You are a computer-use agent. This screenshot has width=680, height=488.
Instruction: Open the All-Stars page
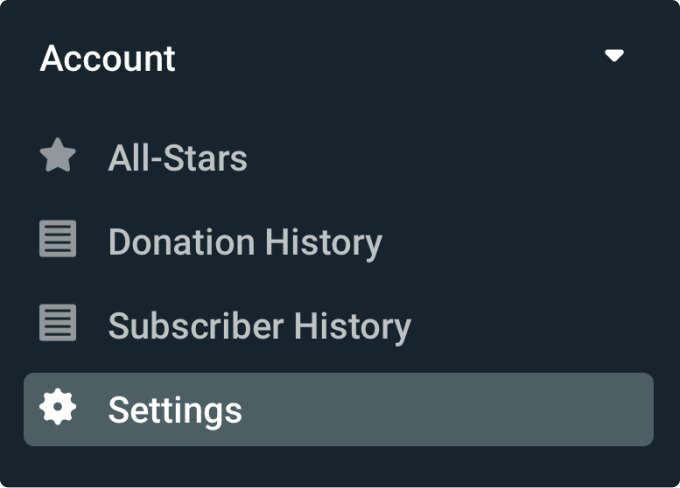(x=178, y=158)
